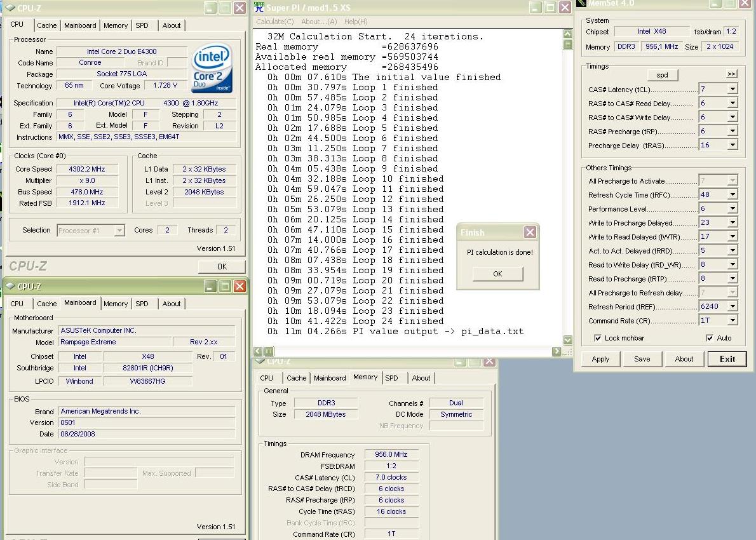Open About tab in Mainboard CPU-Z window
Viewport: 756px width, 540px height.
click(x=171, y=304)
